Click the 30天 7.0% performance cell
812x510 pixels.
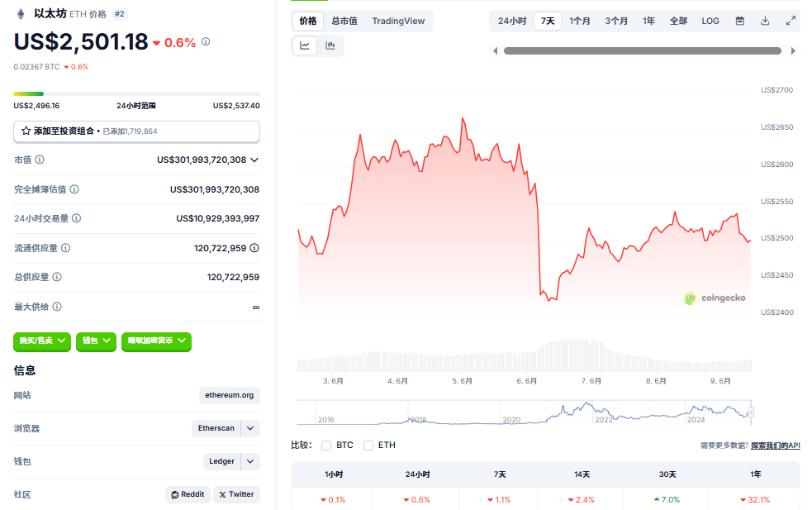click(x=667, y=499)
